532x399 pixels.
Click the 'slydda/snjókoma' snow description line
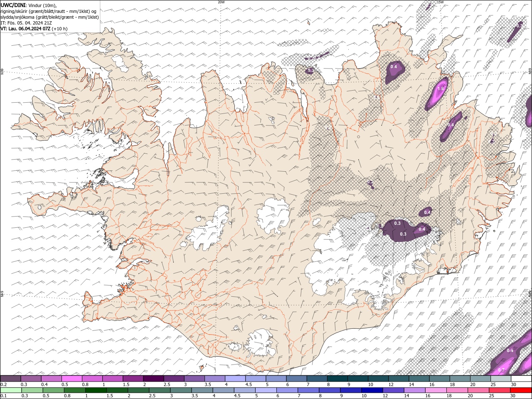coord(49,17)
